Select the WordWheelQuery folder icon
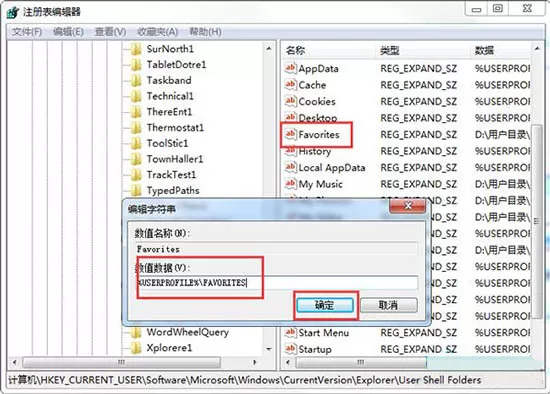The width and height of the screenshot is (550, 394). (136, 332)
